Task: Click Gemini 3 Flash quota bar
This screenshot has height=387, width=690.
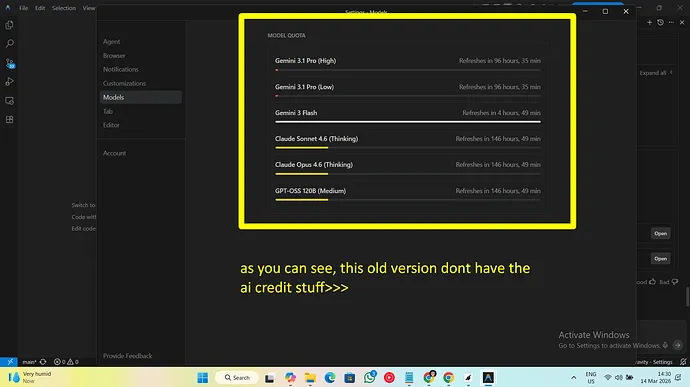Action: tap(408, 122)
